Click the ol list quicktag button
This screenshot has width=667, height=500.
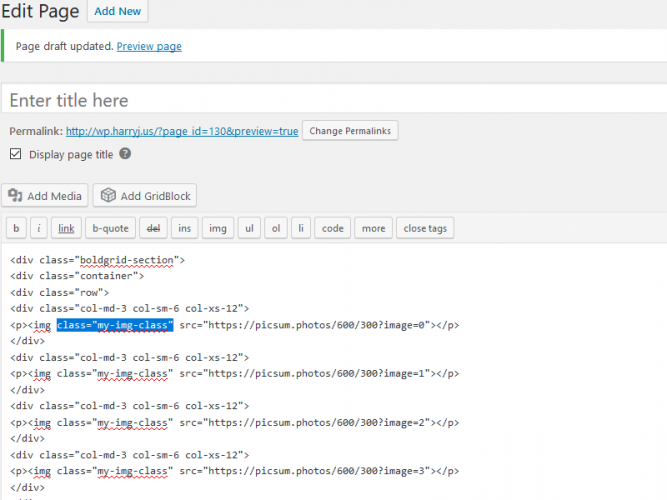276,228
